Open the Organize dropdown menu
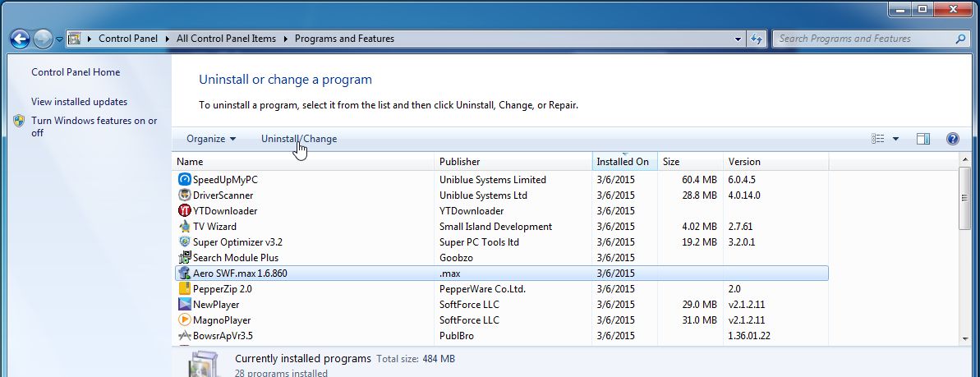The height and width of the screenshot is (377, 980). coord(211,139)
